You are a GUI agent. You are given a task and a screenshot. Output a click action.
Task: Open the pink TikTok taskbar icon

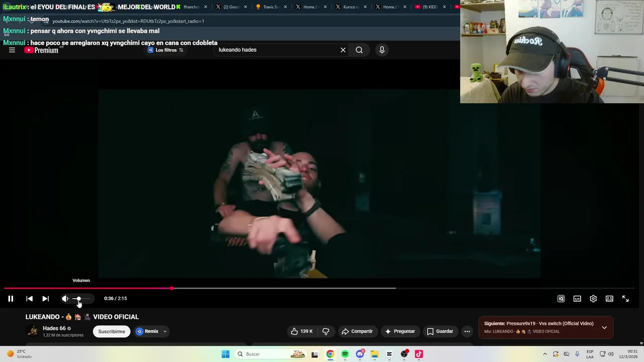(x=419, y=354)
